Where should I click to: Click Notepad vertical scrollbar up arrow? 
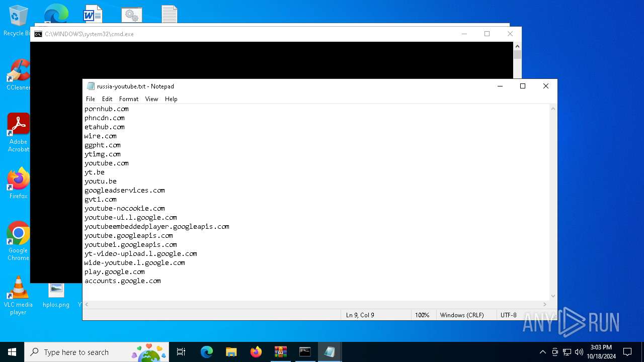tap(553, 109)
